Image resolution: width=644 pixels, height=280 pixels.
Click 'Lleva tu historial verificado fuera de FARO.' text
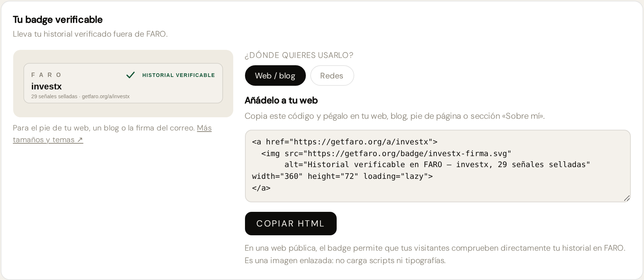[90, 34]
